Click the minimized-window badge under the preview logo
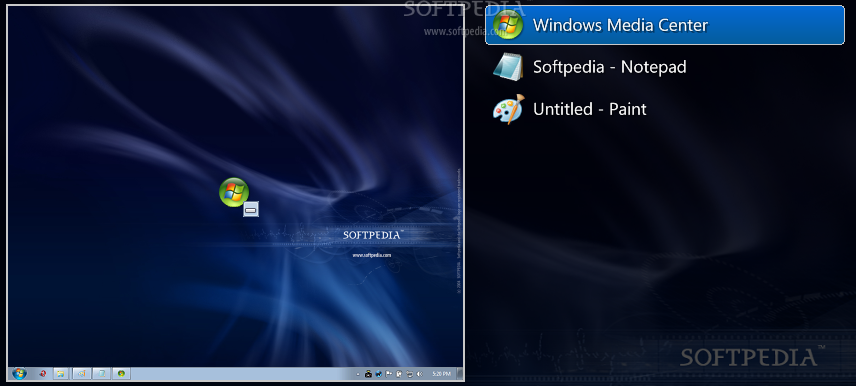856x386 pixels. (x=251, y=209)
